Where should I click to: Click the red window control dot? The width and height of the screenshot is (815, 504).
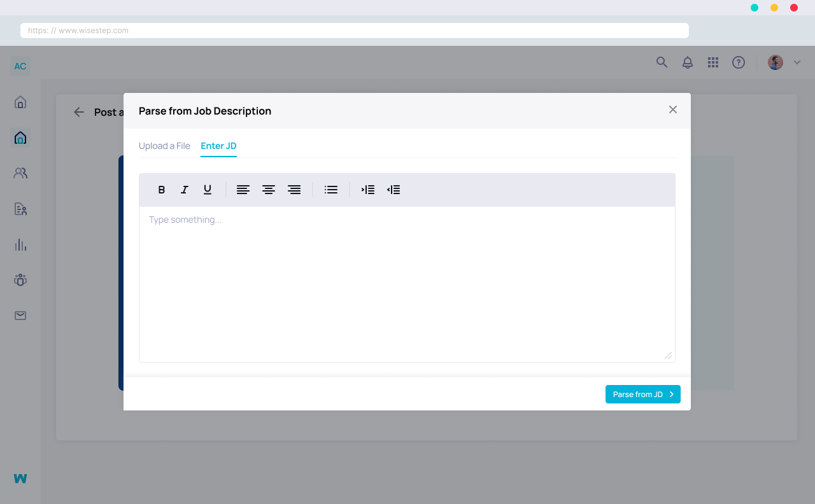point(794,8)
